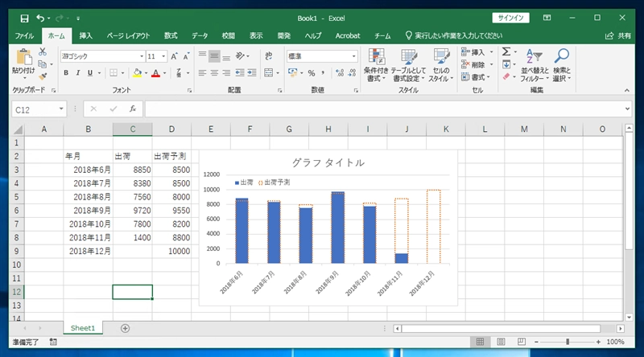Open 条件付き書式 conditional formatting
Screen dimensions: 644x357
pyautogui.click(x=376, y=65)
